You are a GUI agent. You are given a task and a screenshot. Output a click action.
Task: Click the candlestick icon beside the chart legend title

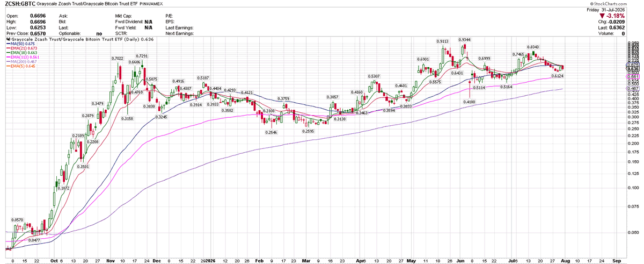tap(8, 39)
